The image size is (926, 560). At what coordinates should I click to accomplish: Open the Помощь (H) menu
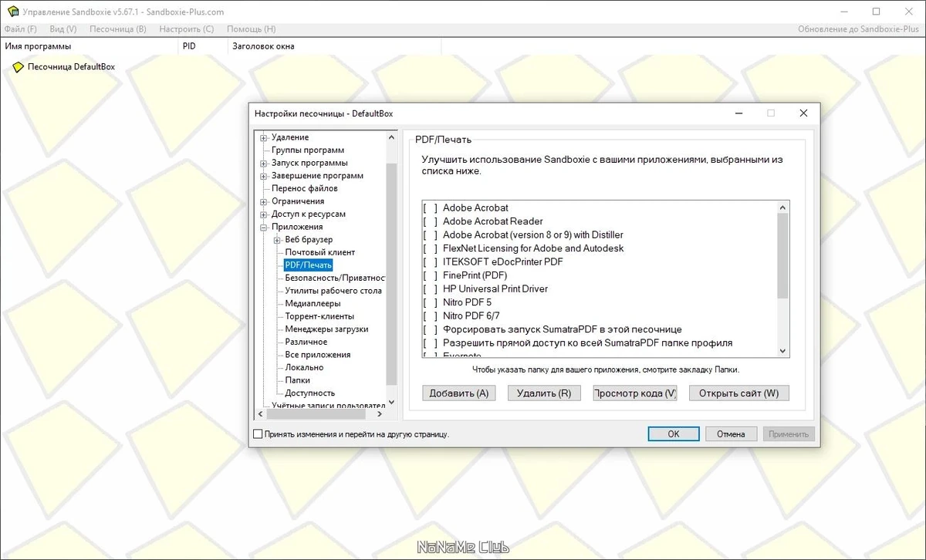click(252, 29)
